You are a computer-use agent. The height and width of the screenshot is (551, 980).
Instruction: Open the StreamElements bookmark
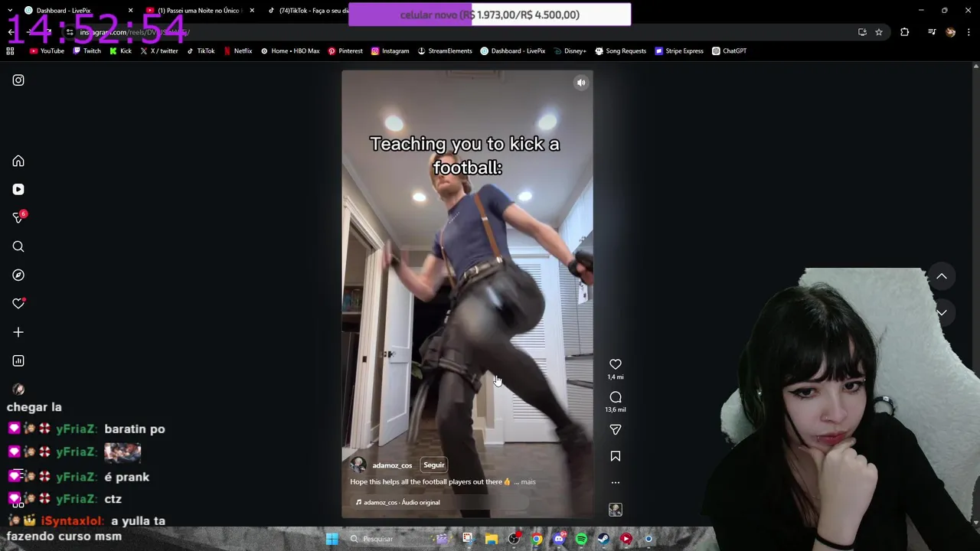coord(445,51)
